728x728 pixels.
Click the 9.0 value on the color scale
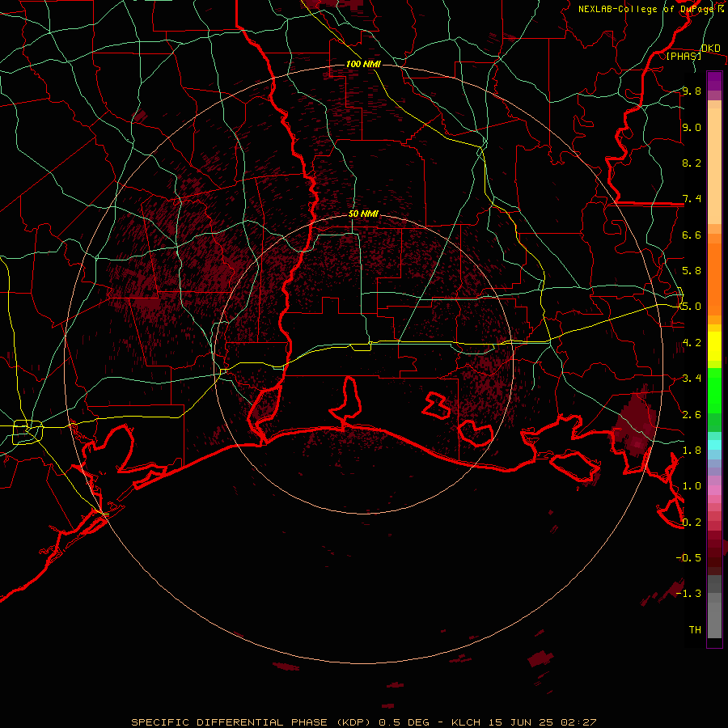tap(692, 127)
